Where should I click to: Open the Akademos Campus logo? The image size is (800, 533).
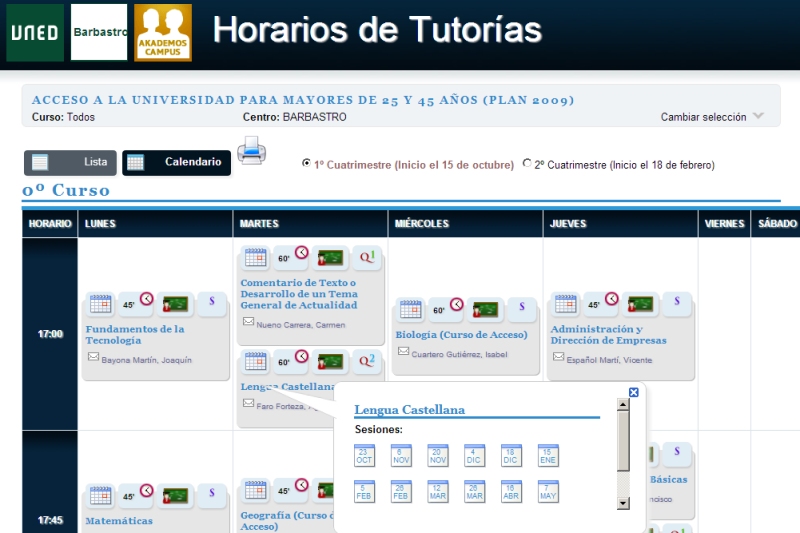coord(162,32)
